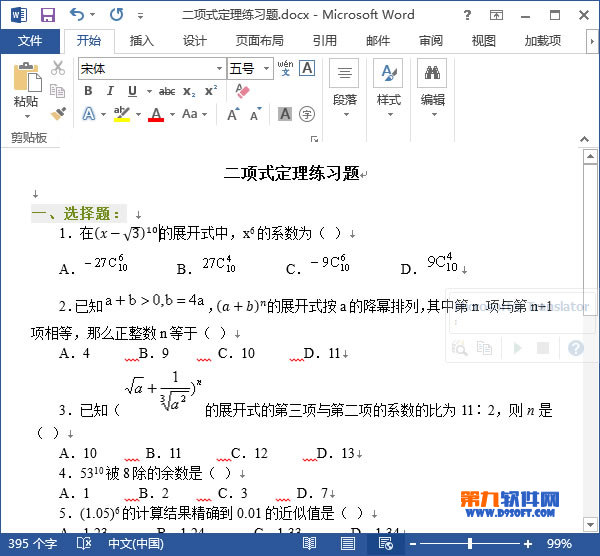Open Change Case Aa dropdown
The image size is (600, 556).
[194, 114]
